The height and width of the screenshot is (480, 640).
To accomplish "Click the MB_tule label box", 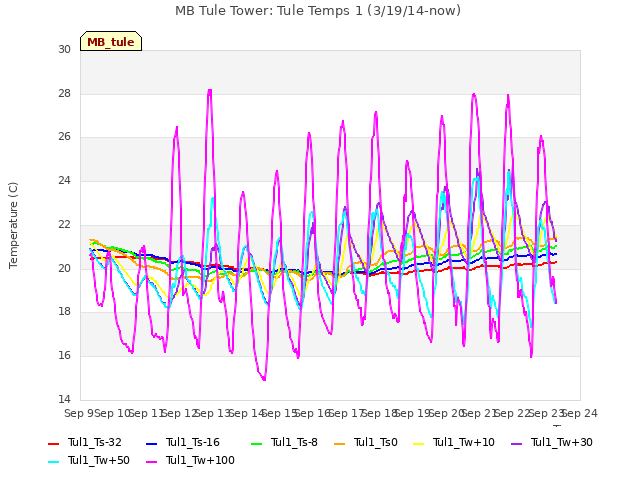I will (111, 41).
